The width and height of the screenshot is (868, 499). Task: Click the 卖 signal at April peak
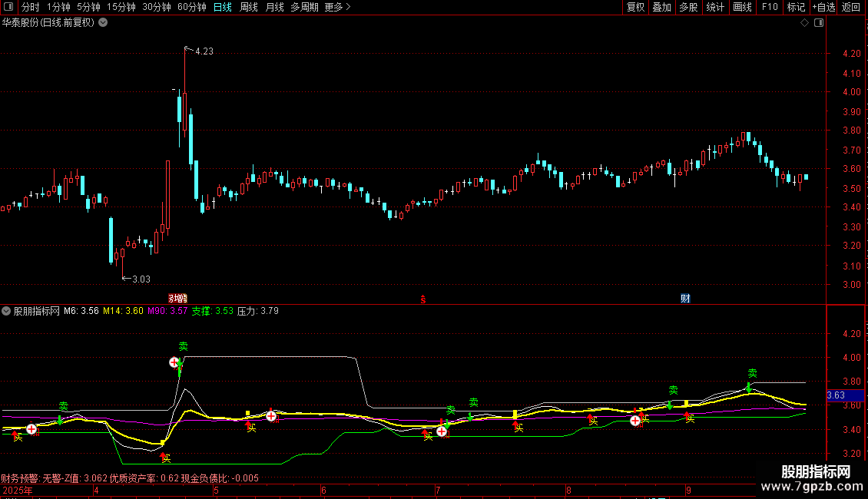pyautogui.click(x=184, y=346)
